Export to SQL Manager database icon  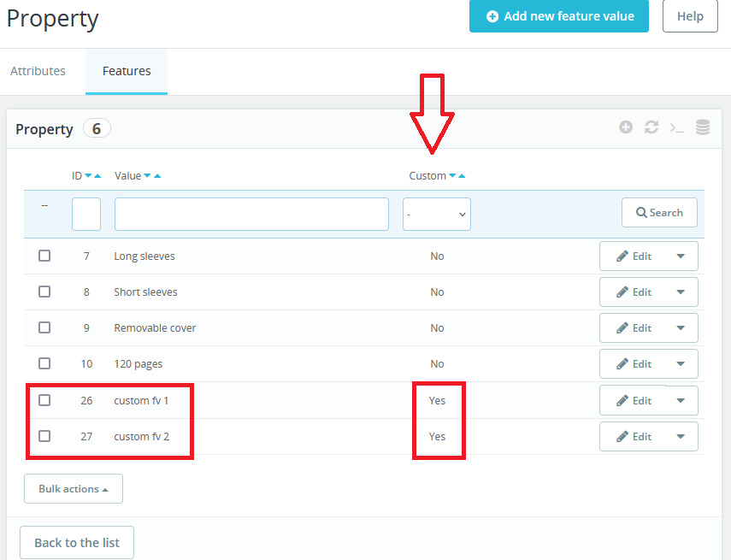(x=703, y=127)
